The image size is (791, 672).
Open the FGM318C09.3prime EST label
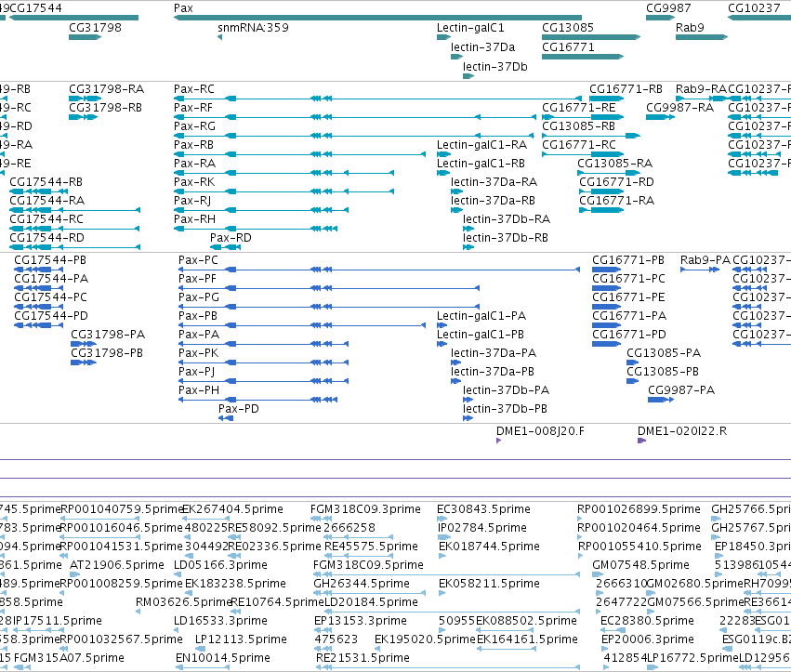(365, 509)
